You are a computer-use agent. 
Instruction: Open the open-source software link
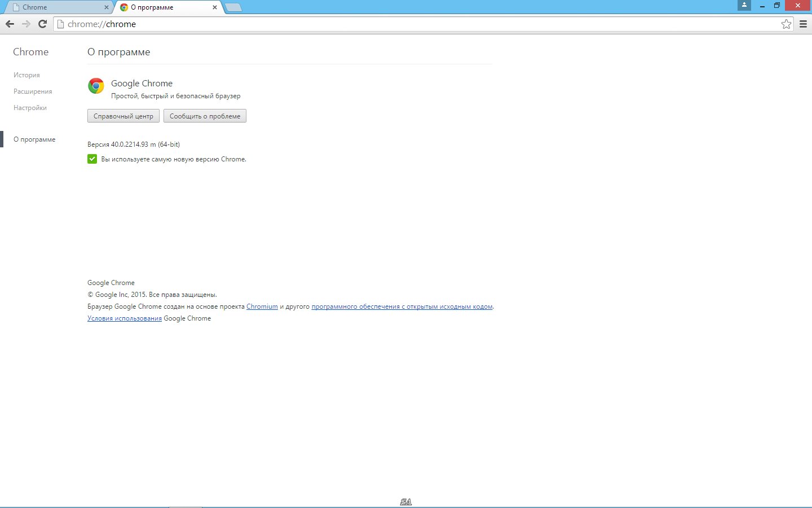[x=402, y=306]
